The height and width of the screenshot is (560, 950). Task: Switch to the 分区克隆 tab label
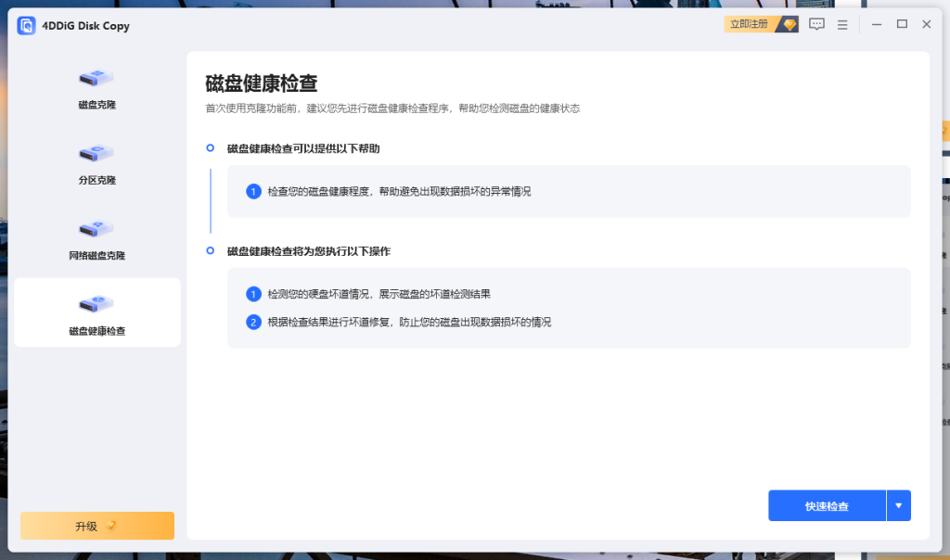(x=96, y=180)
